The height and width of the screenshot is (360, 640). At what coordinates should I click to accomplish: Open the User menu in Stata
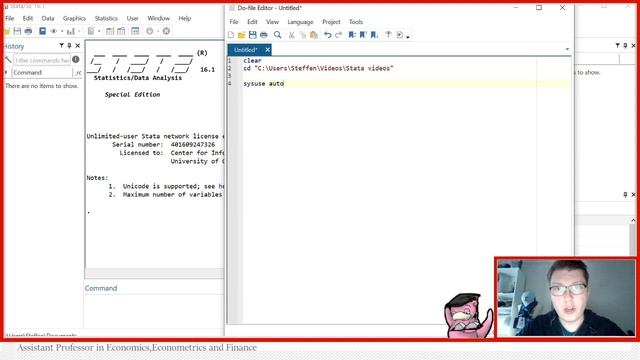pyautogui.click(x=132, y=18)
